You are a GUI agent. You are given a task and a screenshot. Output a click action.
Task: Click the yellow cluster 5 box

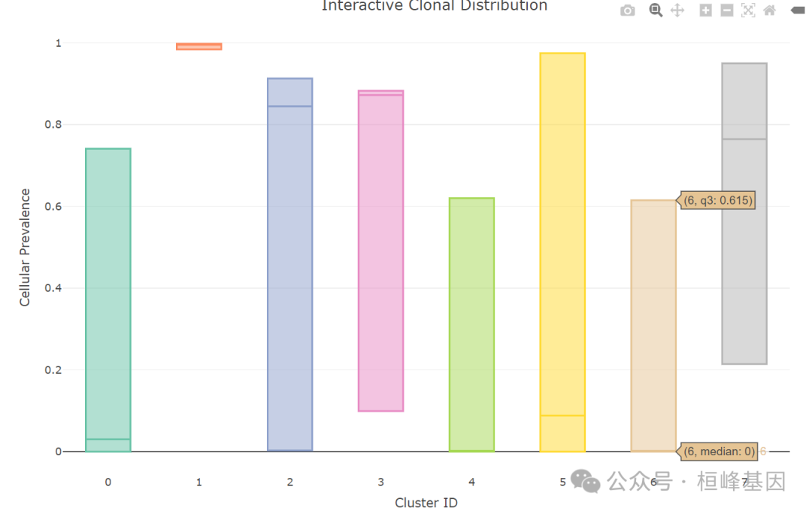(562, 248)
